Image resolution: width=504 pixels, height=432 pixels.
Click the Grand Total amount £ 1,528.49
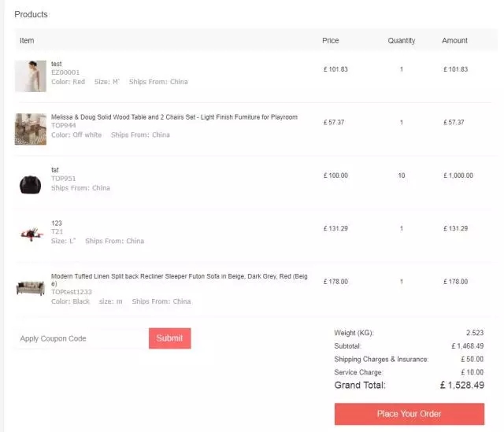[461, 386]
